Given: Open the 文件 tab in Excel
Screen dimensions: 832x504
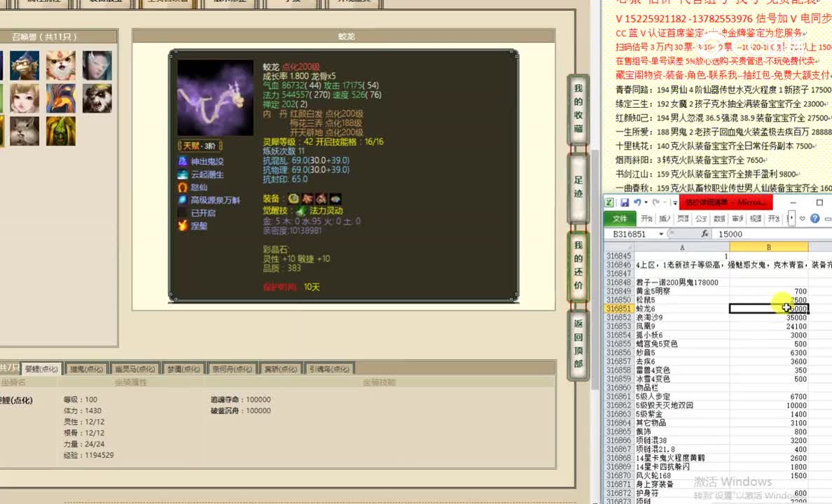Looking at the screenshot, I should [618, 217].
